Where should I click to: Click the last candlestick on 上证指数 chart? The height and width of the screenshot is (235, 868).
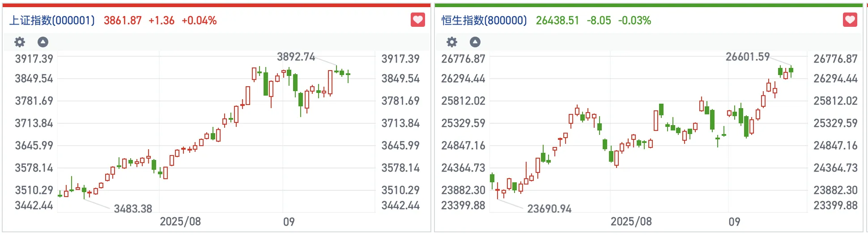pos(348,75)
